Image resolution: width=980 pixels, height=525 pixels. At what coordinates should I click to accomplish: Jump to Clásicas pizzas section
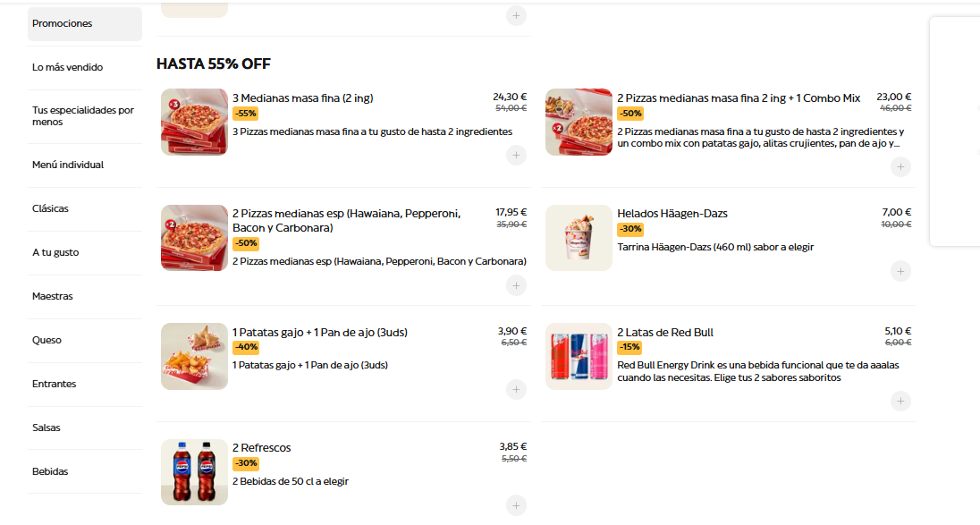(51, 208)
